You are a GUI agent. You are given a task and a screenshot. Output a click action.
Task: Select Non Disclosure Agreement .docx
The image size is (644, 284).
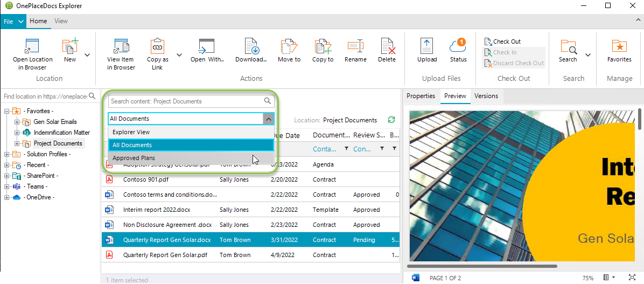(x=250, y=225)
